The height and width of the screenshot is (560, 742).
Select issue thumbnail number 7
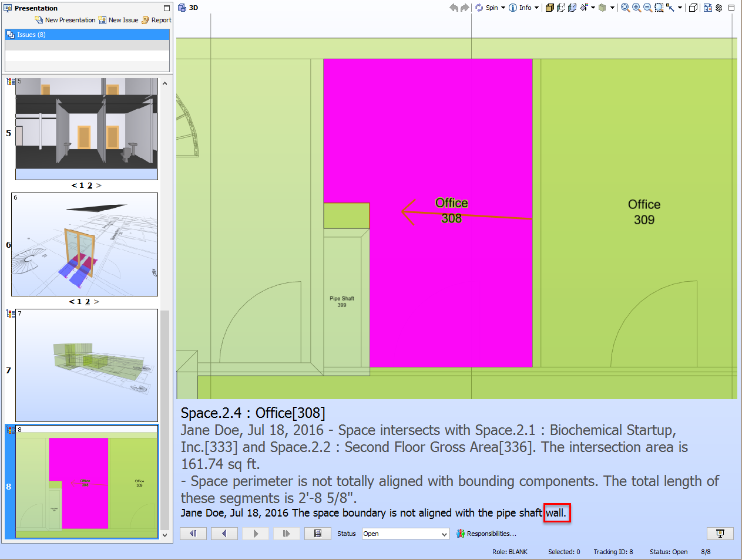pyautogui.click(x=86, y=365)
